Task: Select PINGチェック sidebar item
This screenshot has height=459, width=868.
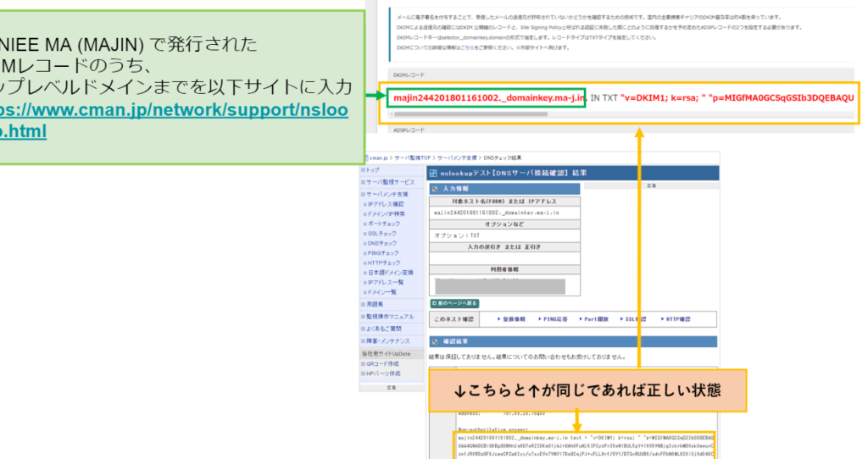Action: pyautogui.click(x=384, y=252)
